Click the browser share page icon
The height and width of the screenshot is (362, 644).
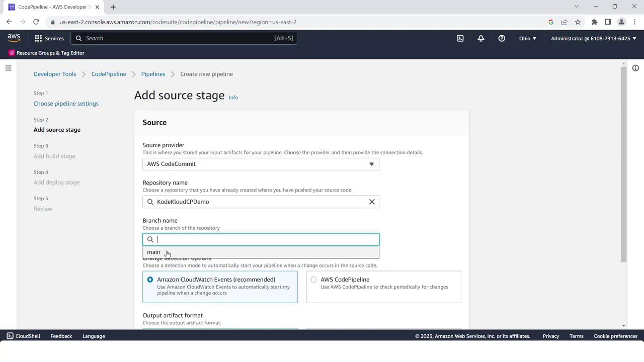pyautogui.click(x=564, y=22)
